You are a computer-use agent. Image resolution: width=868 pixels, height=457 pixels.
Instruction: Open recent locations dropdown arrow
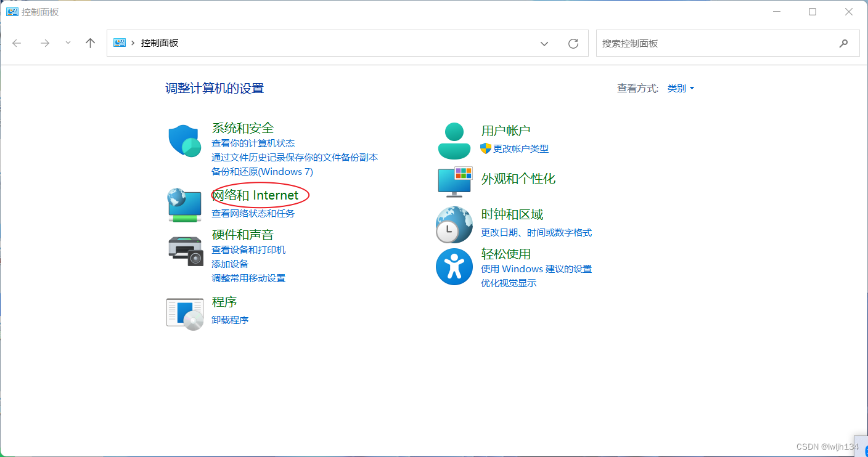tap(68, 43)
